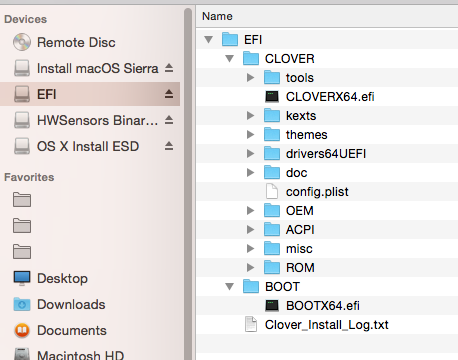
Task: Eject the HWSensors Binar... volume
Action: [169, 120]
